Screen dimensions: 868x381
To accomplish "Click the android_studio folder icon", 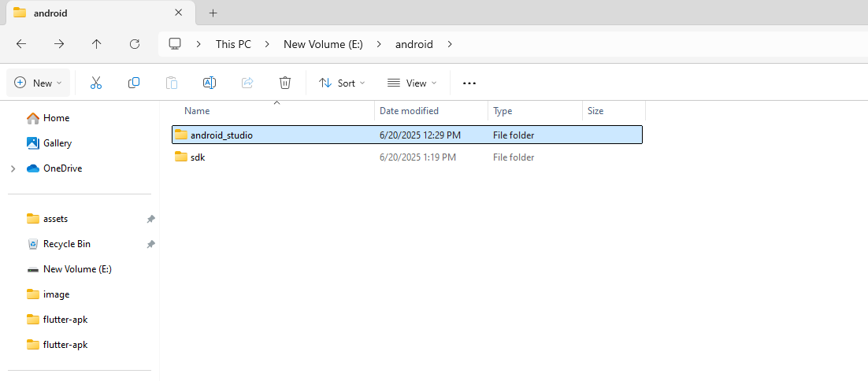I will (x=181, y=135).
